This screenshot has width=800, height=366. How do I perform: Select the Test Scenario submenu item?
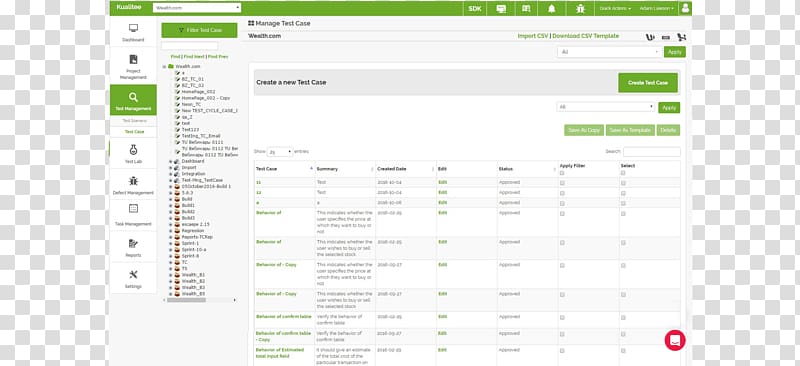[134, 121]
